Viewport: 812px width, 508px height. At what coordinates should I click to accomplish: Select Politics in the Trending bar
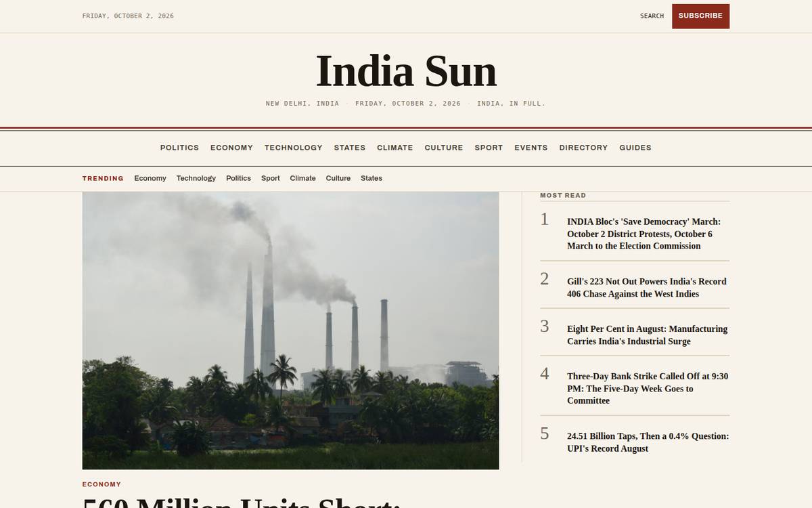pos(238,178)
